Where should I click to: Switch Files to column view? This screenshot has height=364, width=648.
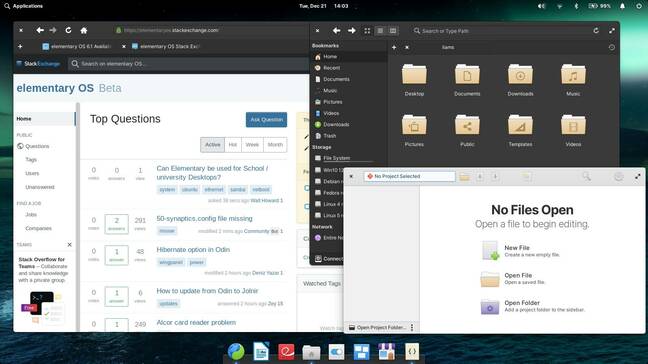(x=393, y=31)
